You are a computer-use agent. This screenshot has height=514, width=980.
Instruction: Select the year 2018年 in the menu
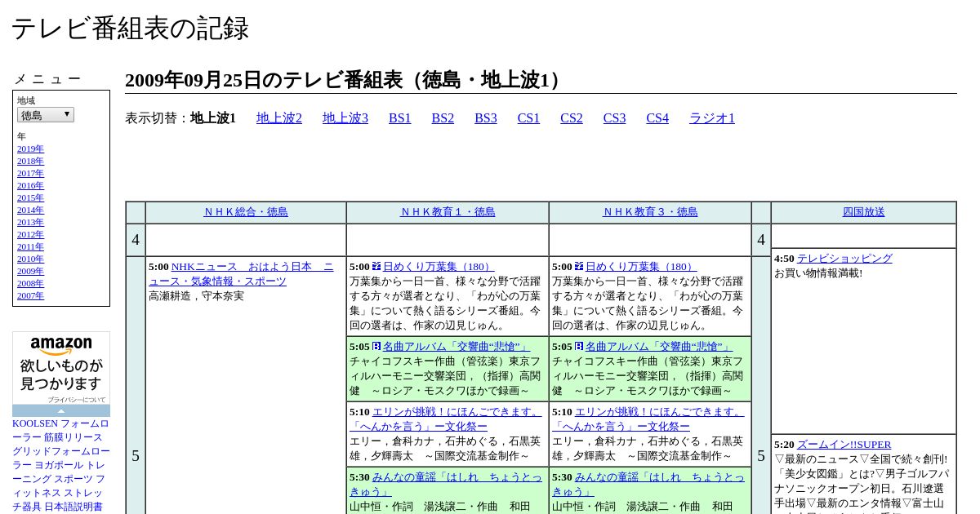[30, 162]
